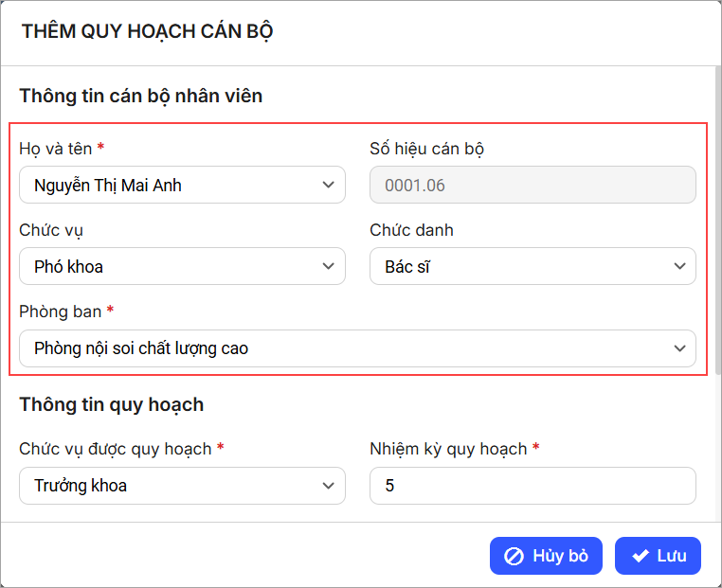Click the Số hiệu cán bộ field
The height and width of the screenshot is (588, 722).
pyautogui.click(x=532, y=186)
